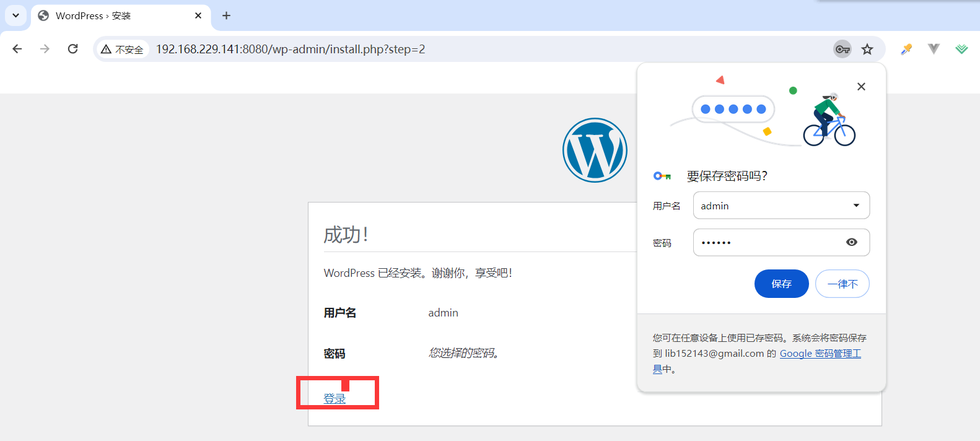Show the hidden password with eye icon

[x=852, y=242]
